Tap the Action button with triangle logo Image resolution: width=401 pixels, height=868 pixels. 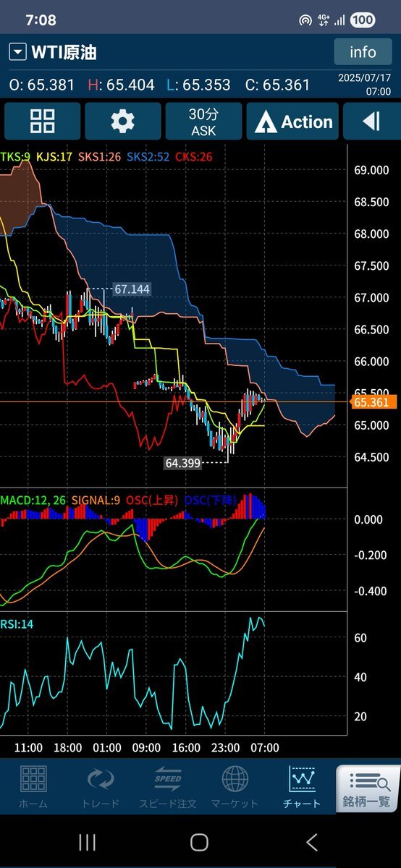292,122
